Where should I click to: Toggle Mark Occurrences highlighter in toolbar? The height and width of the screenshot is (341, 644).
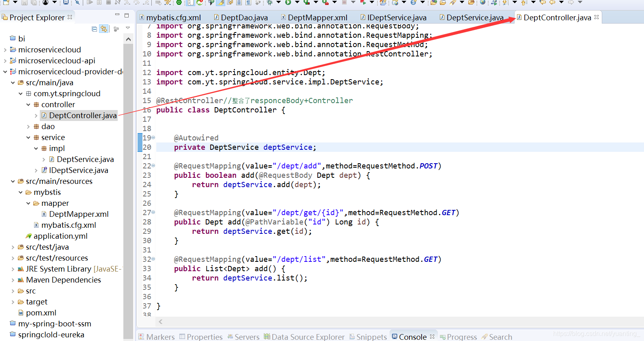[x=220, y=2]
